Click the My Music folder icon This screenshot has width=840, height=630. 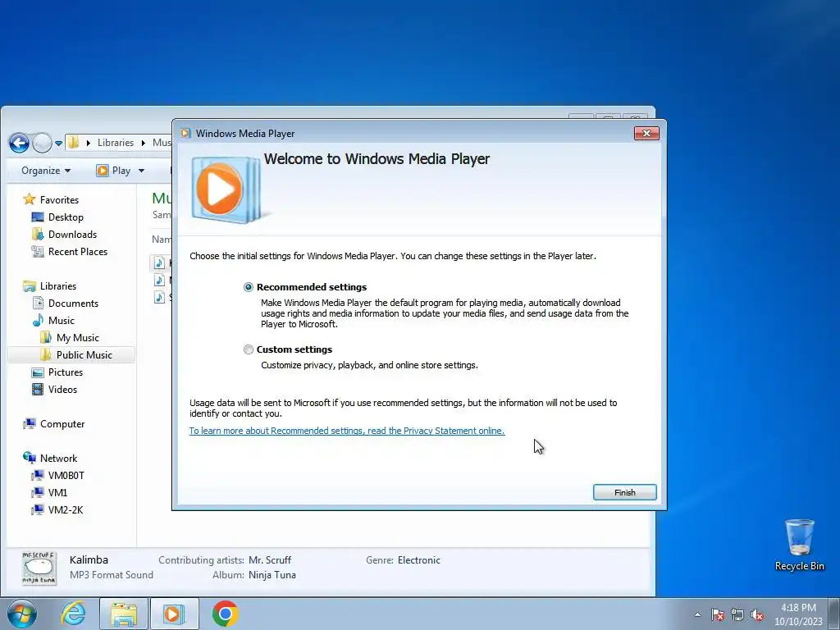[x=46, y=337]
